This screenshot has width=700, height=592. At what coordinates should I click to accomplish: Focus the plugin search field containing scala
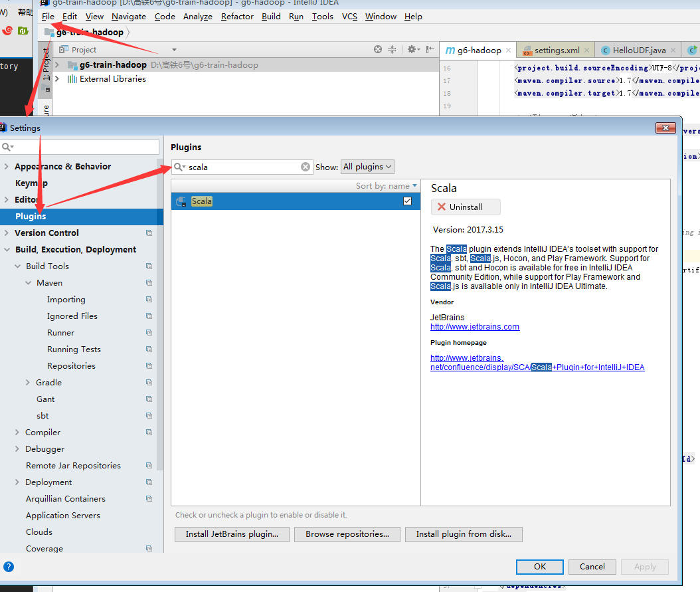pos(241,167)
